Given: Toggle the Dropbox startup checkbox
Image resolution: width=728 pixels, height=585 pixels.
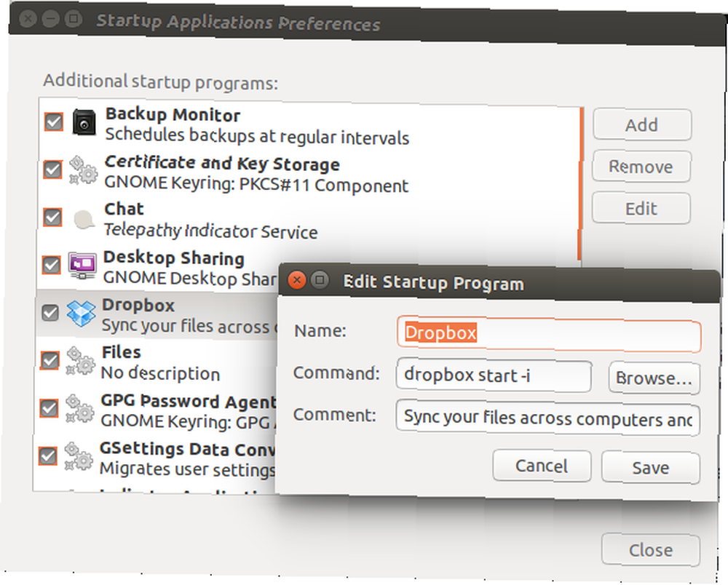Looking at the screenshot, I should 50,312.
